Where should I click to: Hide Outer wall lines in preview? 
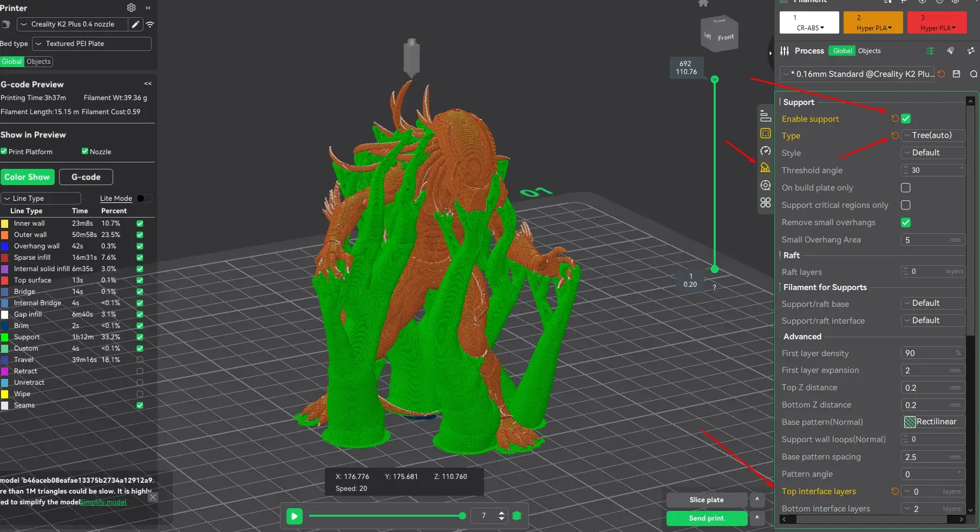point(140,235)
